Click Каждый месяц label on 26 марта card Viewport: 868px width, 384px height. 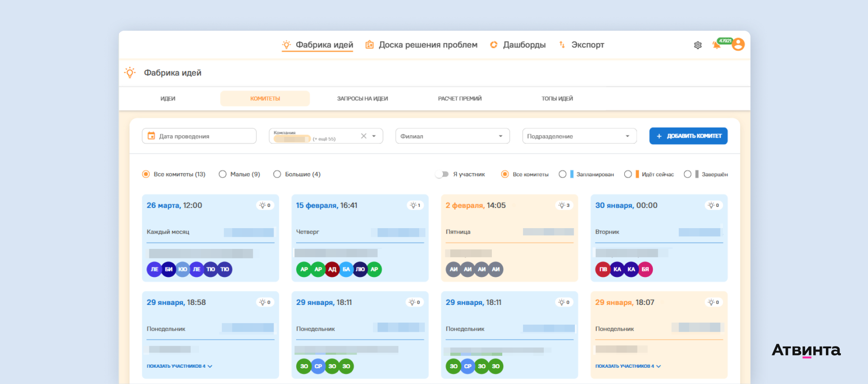168,232
